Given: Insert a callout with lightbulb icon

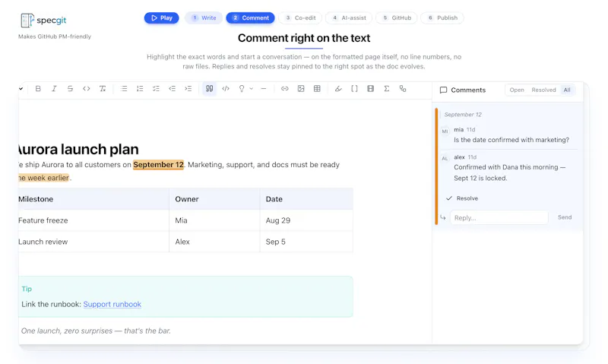Looking at the screenshot, I should coord(242,89).
